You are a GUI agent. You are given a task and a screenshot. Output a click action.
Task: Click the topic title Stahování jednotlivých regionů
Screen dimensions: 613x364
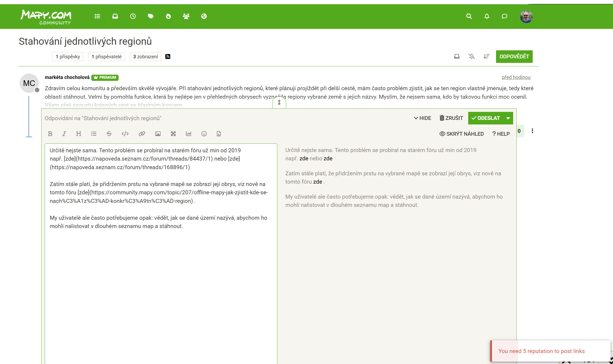(x=85, y=41)
